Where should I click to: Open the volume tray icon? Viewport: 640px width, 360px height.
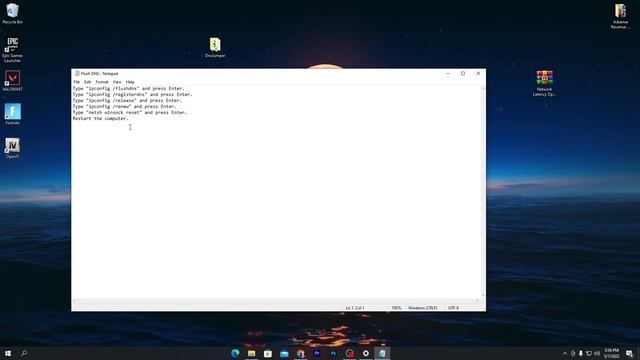tap(597, 353)
